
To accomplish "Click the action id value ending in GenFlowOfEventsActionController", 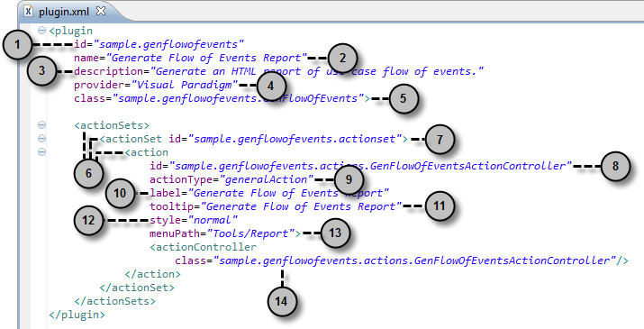I will 370,166.
